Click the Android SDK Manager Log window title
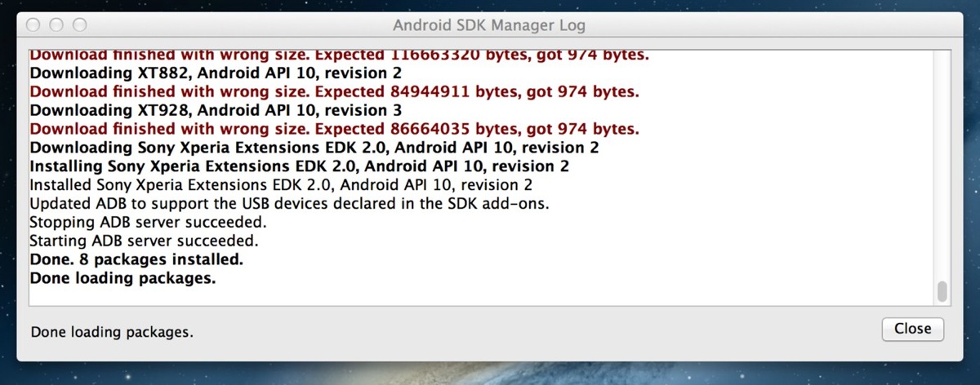 (489, 24)
